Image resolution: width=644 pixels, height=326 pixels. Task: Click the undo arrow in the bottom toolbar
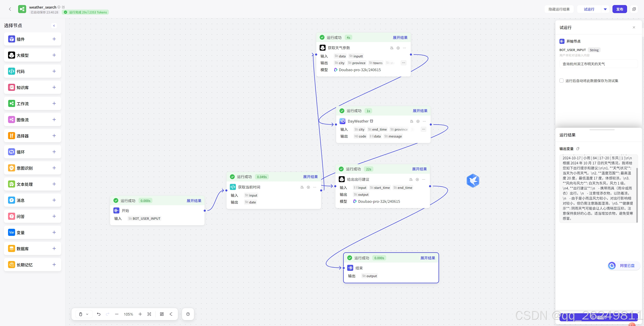[x=99, y=314]
